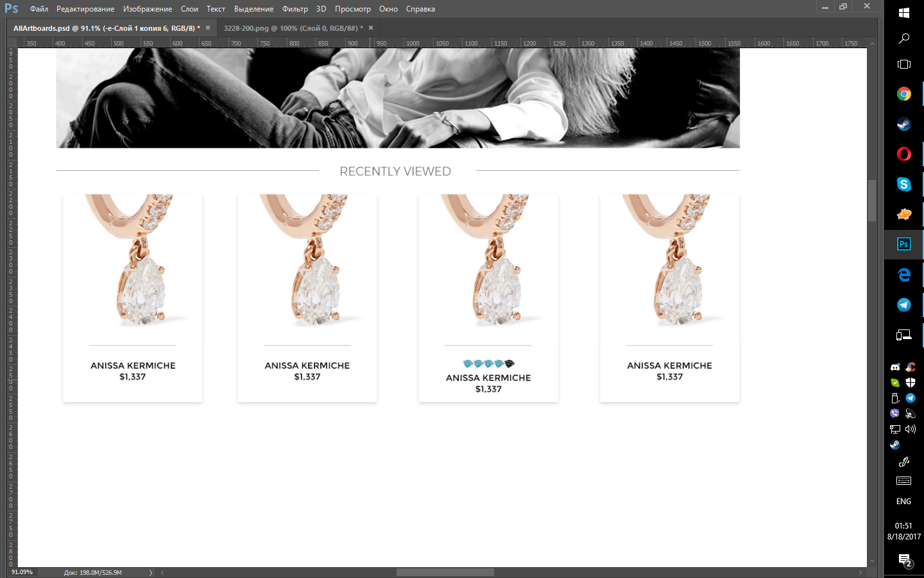Open the Выделение menu

click(x=253, y=9)
